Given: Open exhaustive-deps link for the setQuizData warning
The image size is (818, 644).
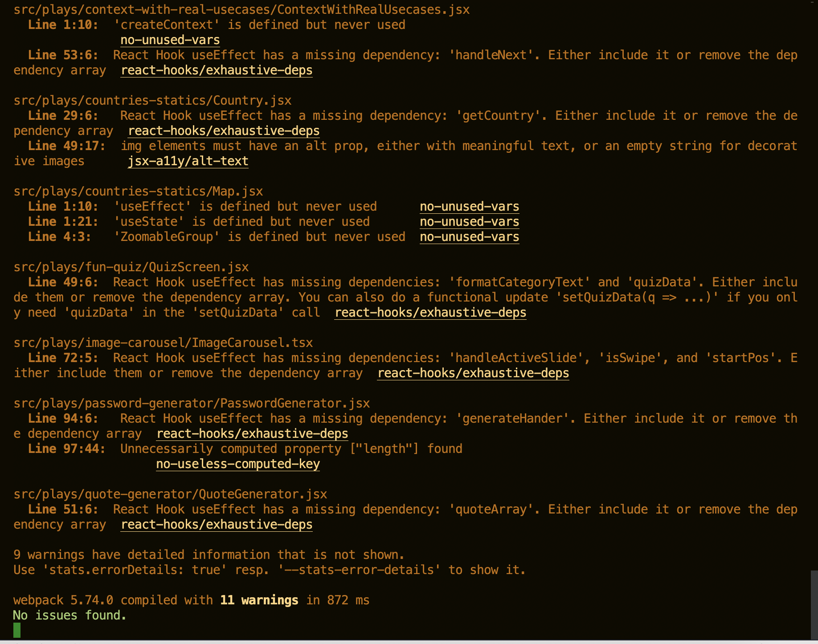Looking at the screenshot, I should click(x=430, y=313).
